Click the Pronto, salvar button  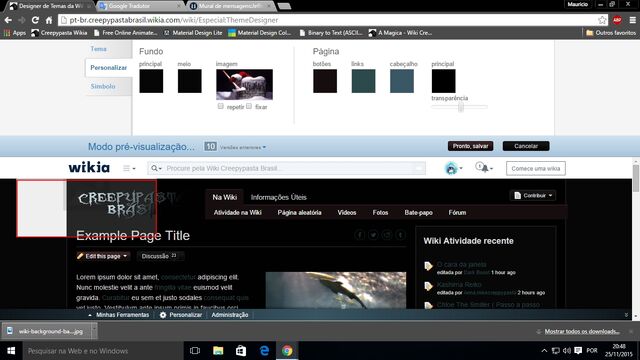pyautogui.click(x=470, y=146)
